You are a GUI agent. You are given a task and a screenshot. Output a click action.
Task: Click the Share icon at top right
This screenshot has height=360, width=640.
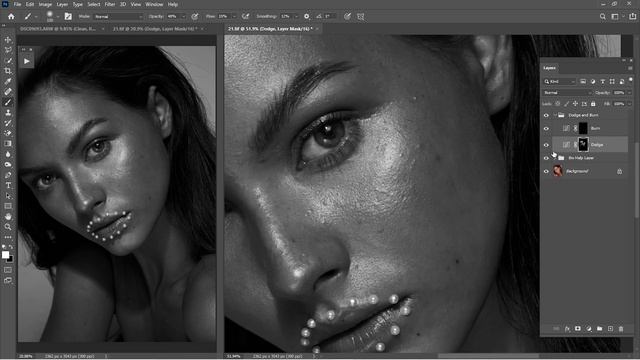633,16
